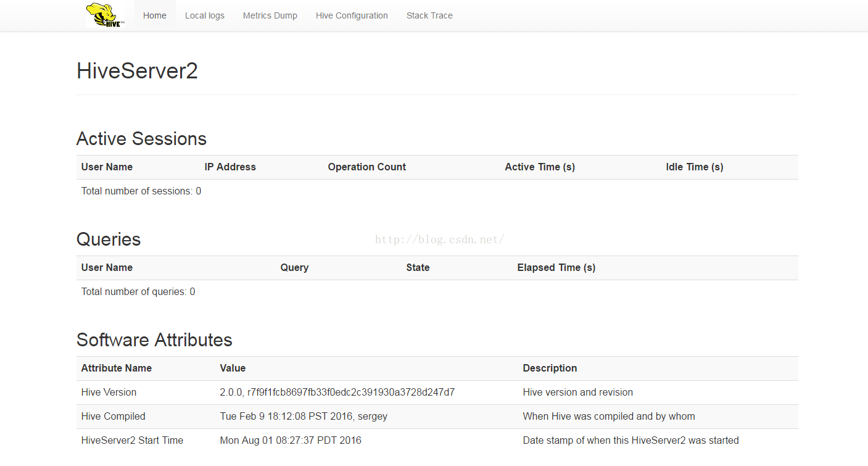Open the Local logs page

pos(205,15)
